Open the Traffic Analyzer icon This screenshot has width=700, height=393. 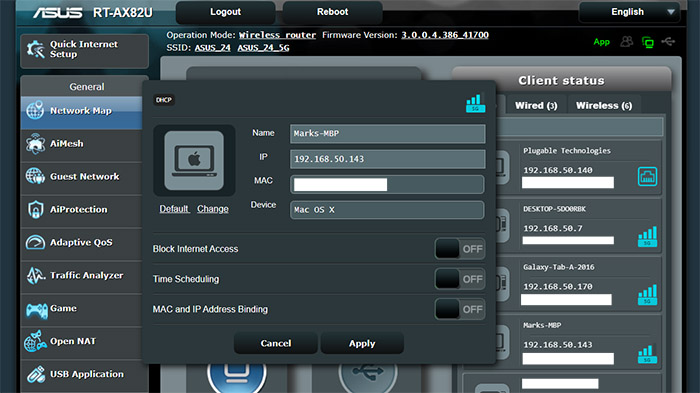(36, 276)
